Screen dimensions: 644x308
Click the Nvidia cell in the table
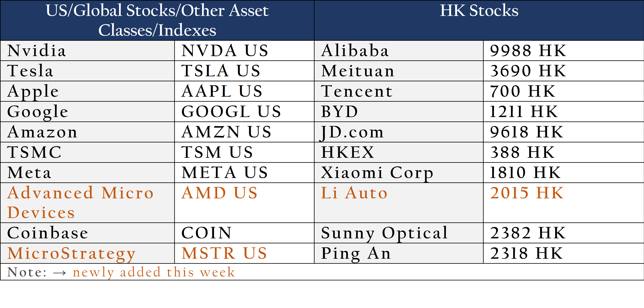pos(37,51)
